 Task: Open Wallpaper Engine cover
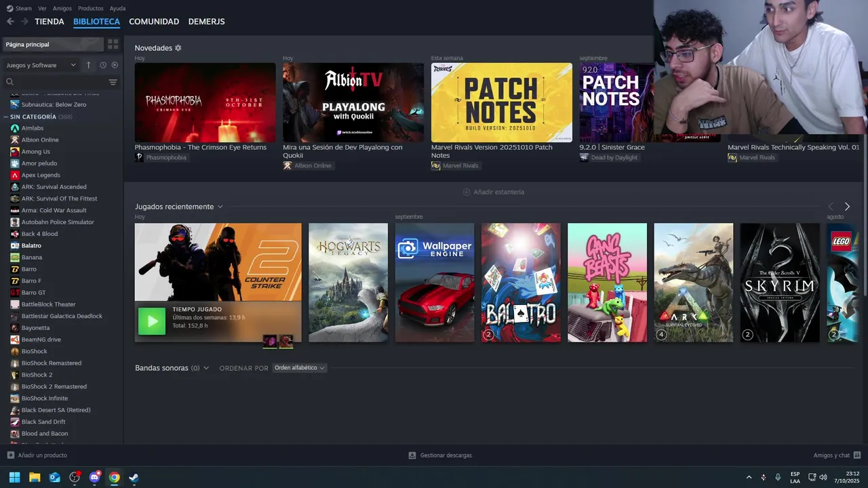435,283
